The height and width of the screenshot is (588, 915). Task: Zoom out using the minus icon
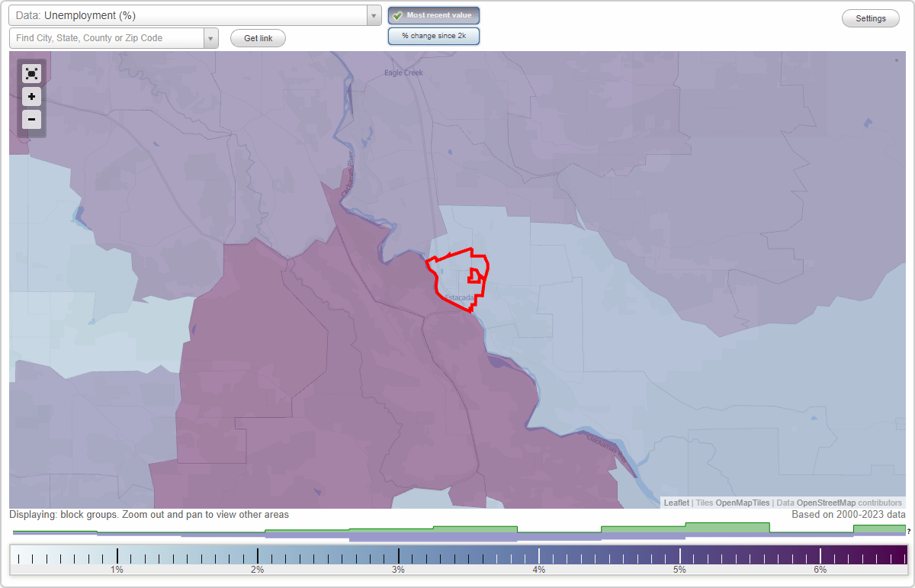point(31,120)
